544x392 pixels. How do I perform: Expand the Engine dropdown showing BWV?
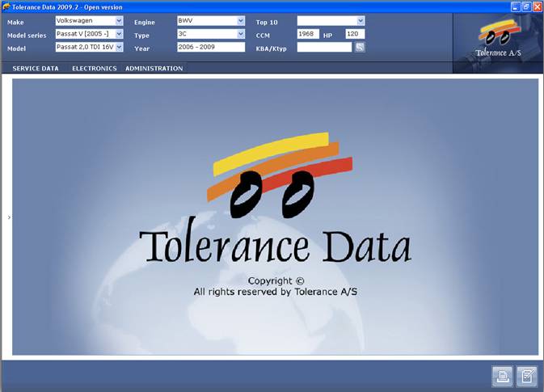coord(240,21)
